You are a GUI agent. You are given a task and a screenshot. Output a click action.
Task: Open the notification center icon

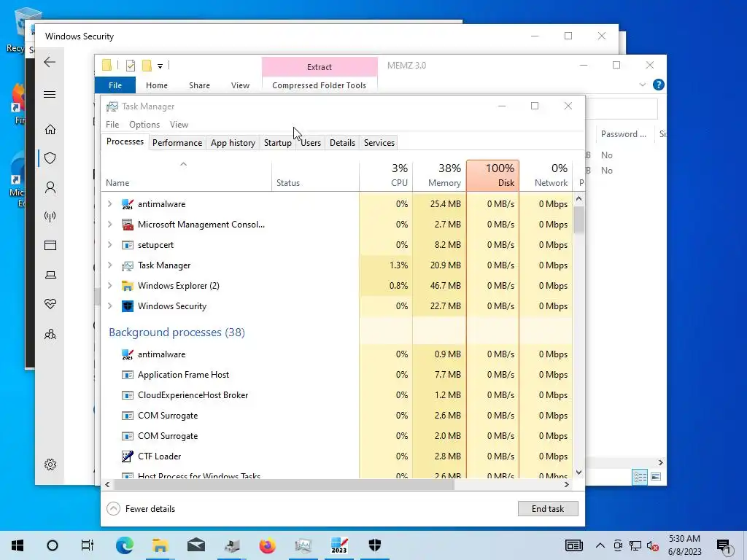(x=723, y=545)
